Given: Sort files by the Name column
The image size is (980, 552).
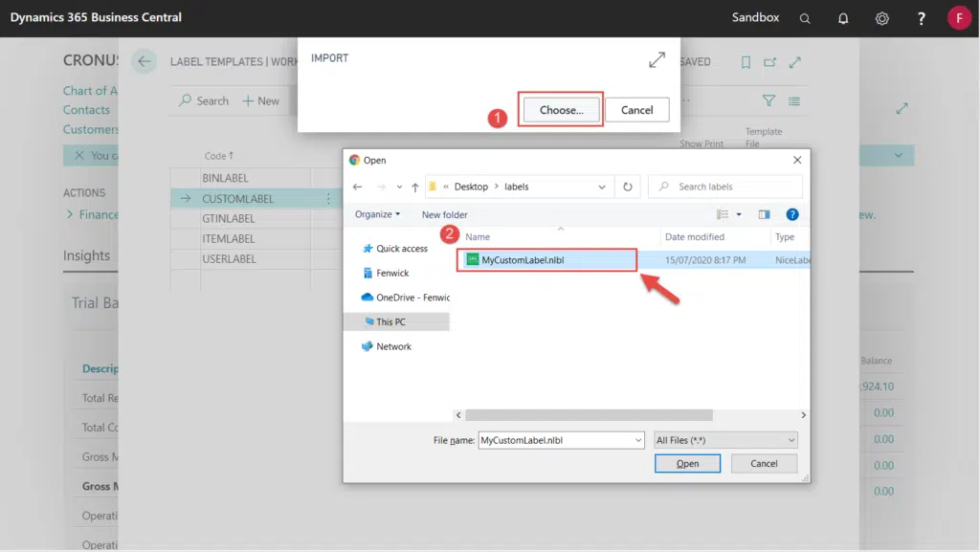Looking at the screenshot, I should tap(478, 236).
